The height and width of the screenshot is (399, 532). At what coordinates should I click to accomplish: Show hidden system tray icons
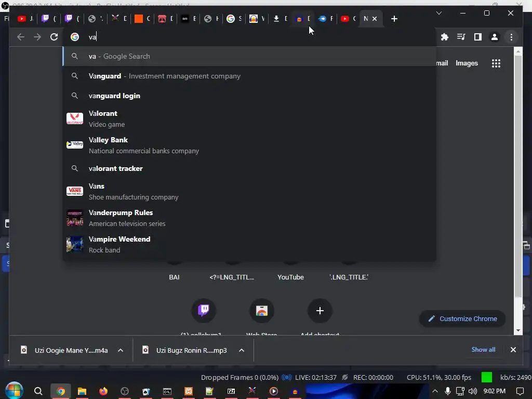435,391
